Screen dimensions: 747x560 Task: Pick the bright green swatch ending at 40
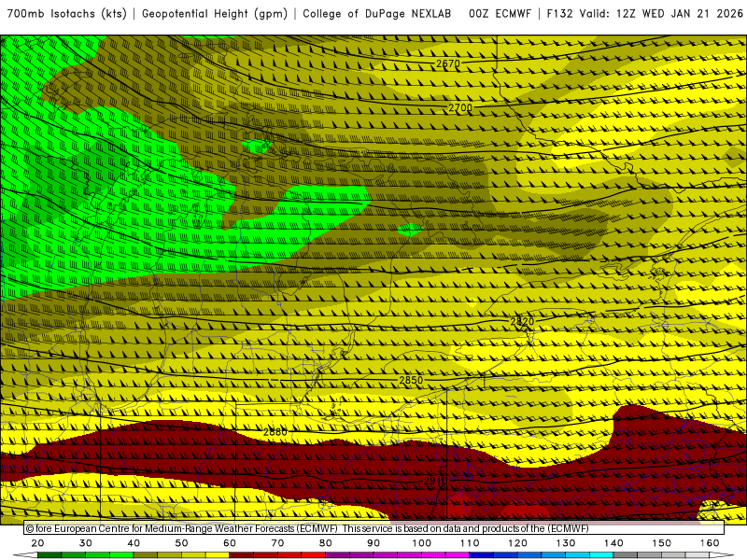click(x=121, y=555)
